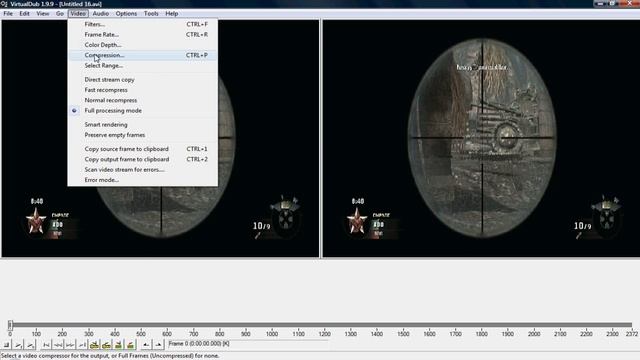Screen dimensions: 640x360
Task: Open the Options menu
Action: (x=126, y=13)
